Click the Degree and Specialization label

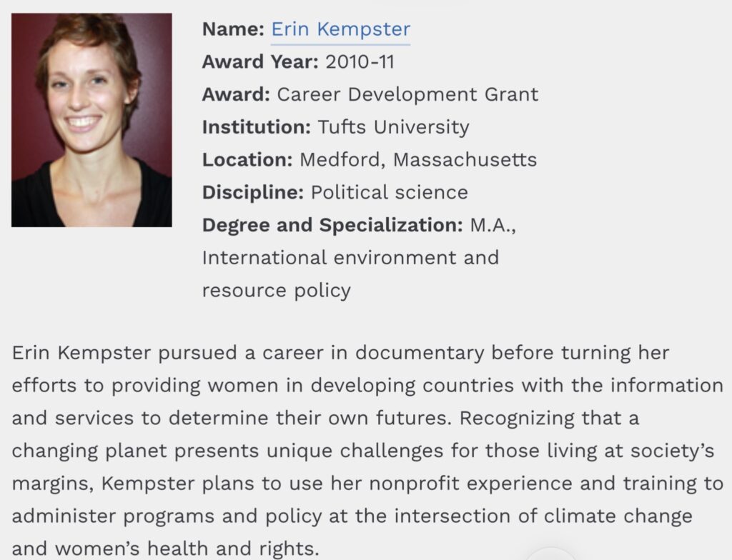pyautogui.click(x=332, y=225)
